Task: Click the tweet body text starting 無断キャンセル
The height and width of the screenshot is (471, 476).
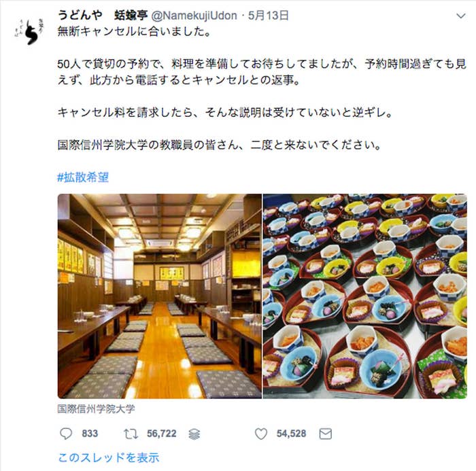Action: [x=134, y=31]
